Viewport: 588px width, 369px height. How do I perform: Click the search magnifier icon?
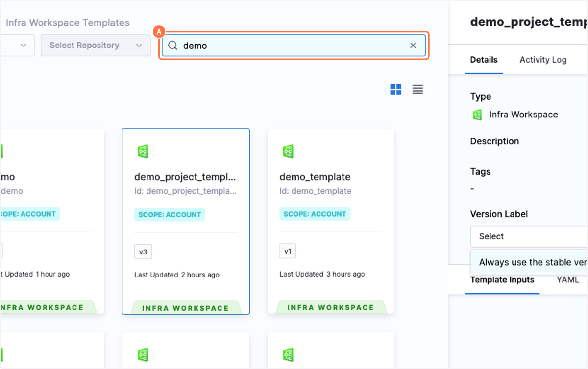[172, 46]
